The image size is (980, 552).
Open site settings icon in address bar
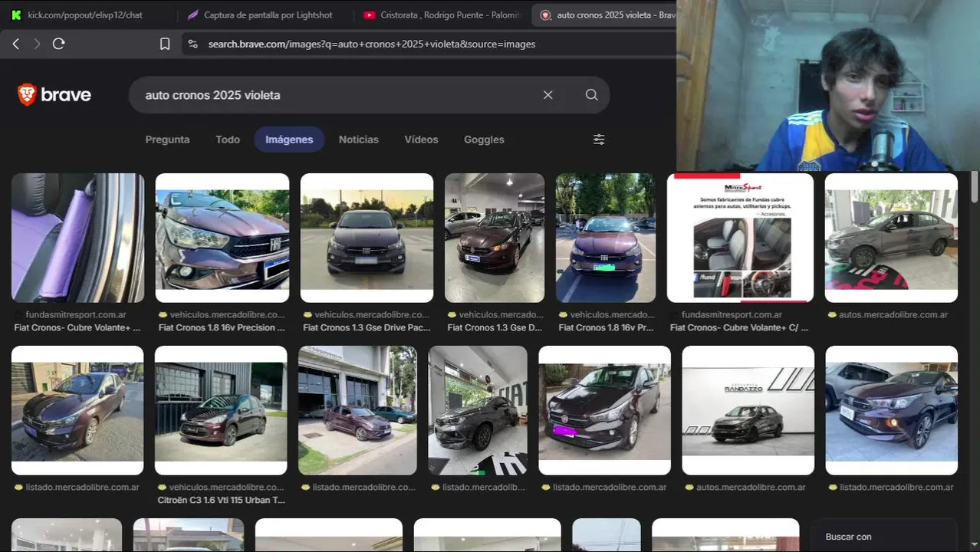(192, 44)
